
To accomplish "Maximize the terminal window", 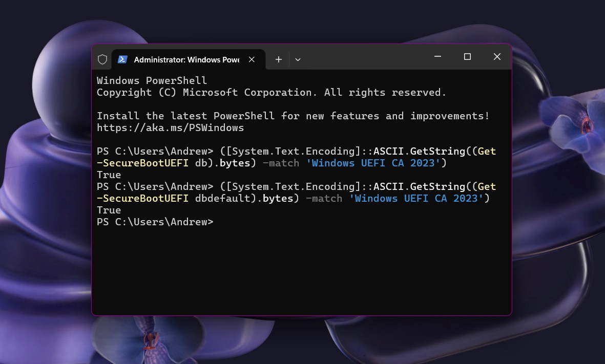I will [467, 56].
